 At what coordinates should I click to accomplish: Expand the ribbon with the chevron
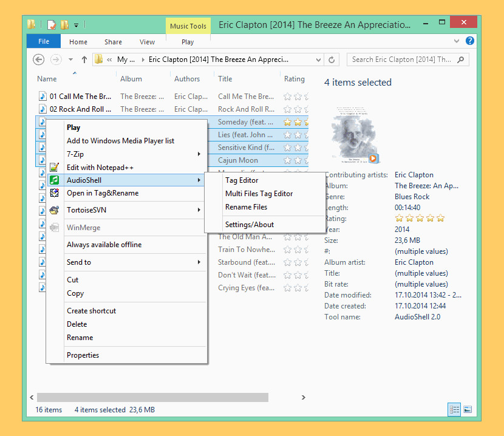click(x=457, y=41)
